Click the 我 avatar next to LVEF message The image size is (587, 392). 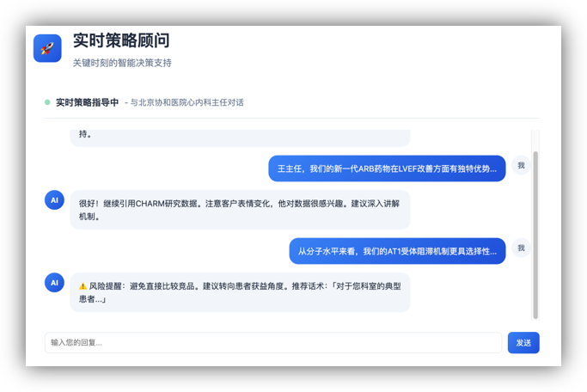coord(521,165)
